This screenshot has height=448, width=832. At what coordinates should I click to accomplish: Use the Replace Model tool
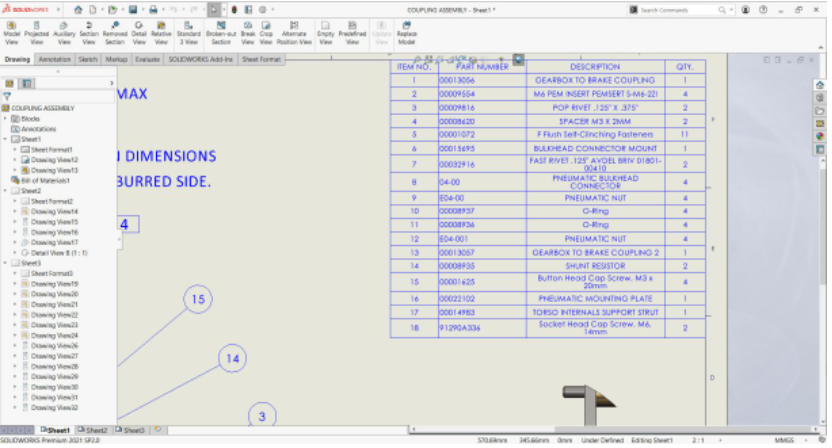[406, 33]
